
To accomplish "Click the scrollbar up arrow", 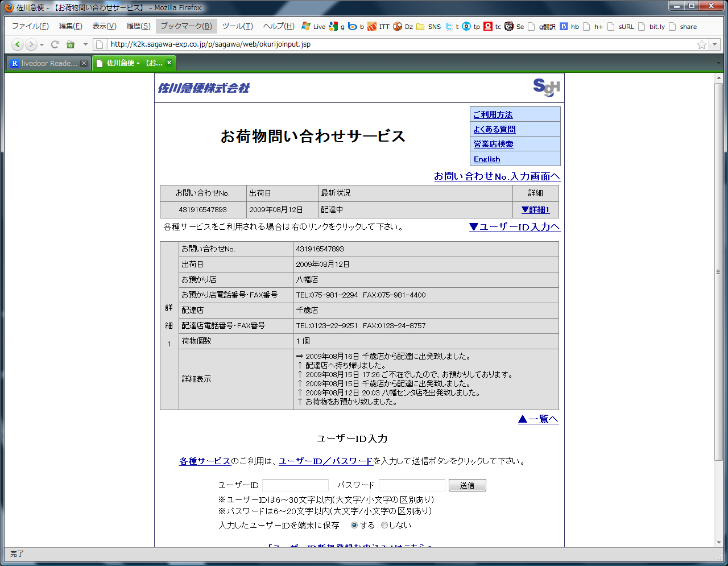I will tap(719, 79).
